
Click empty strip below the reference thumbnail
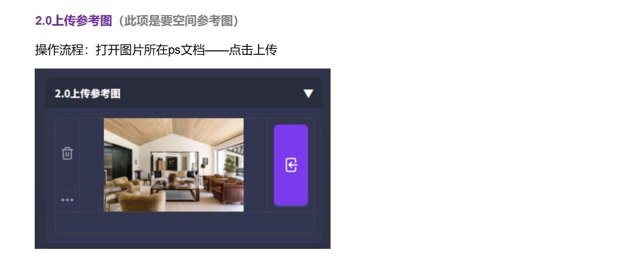(185, 223)
